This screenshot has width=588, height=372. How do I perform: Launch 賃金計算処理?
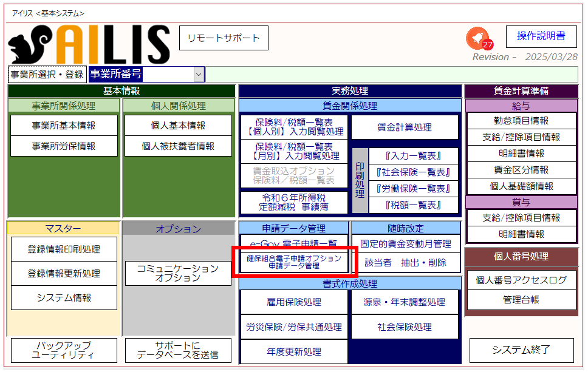point(405,127)
